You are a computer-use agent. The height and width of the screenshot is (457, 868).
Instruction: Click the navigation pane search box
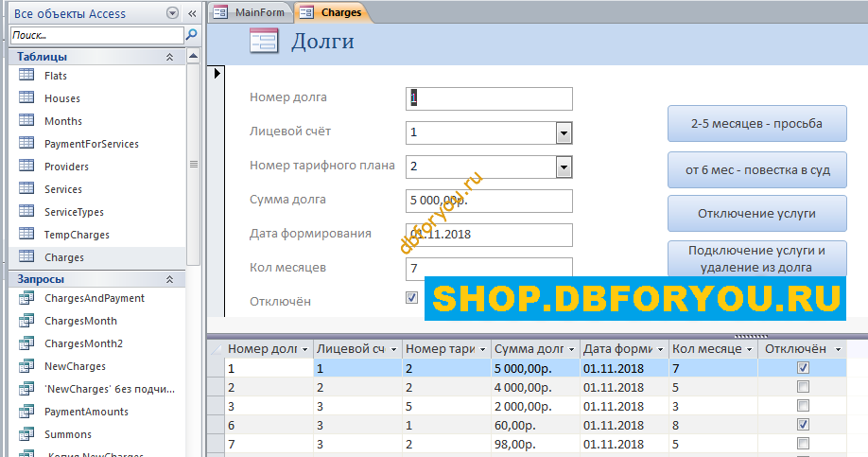pyautogui.click(x=96, y=35)
